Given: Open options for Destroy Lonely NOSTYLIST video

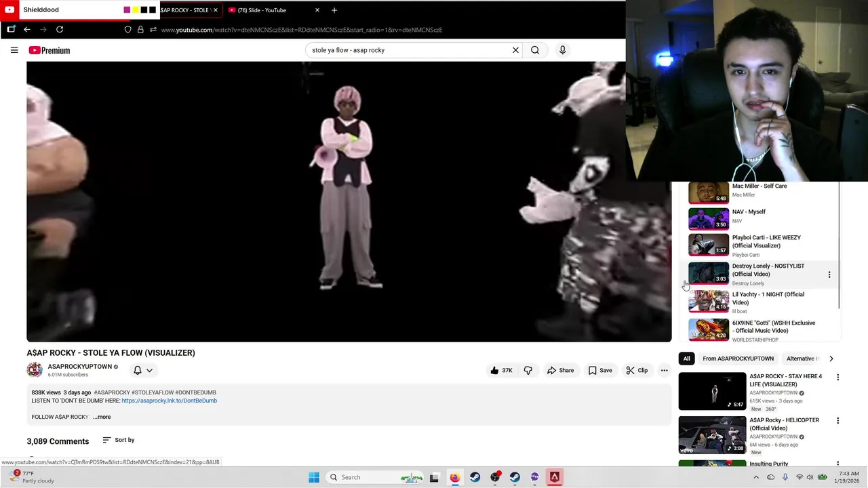Looking at the screenshot, I should pyautogui.click(x=829, y=274).
